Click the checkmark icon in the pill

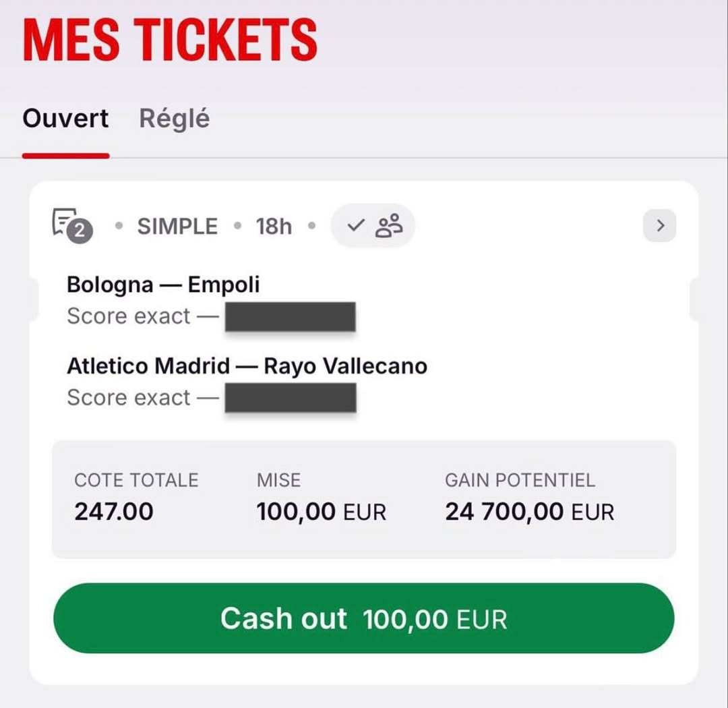tap(356, 225)
